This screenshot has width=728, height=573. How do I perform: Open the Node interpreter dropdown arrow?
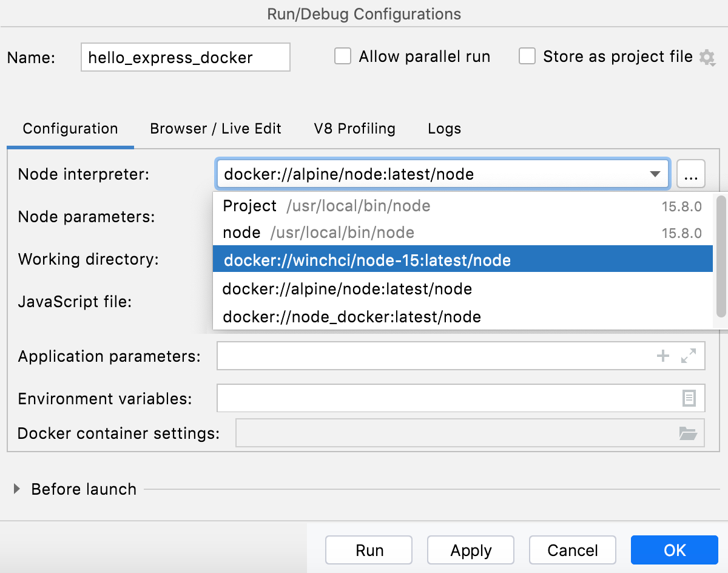655,174
